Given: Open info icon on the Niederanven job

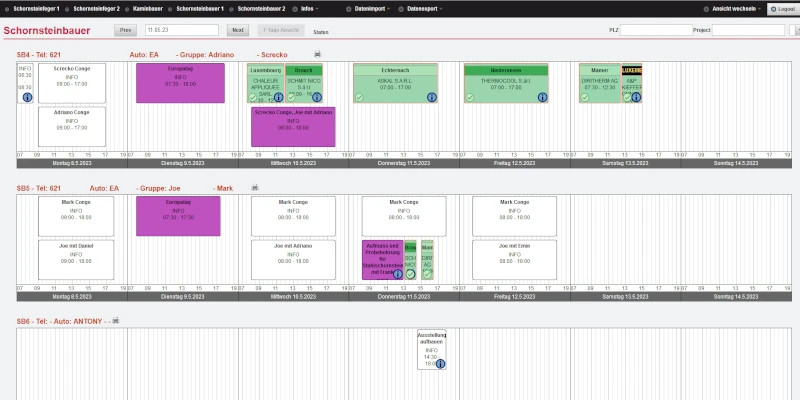Looking at the screenshot, I should point(541,98).
